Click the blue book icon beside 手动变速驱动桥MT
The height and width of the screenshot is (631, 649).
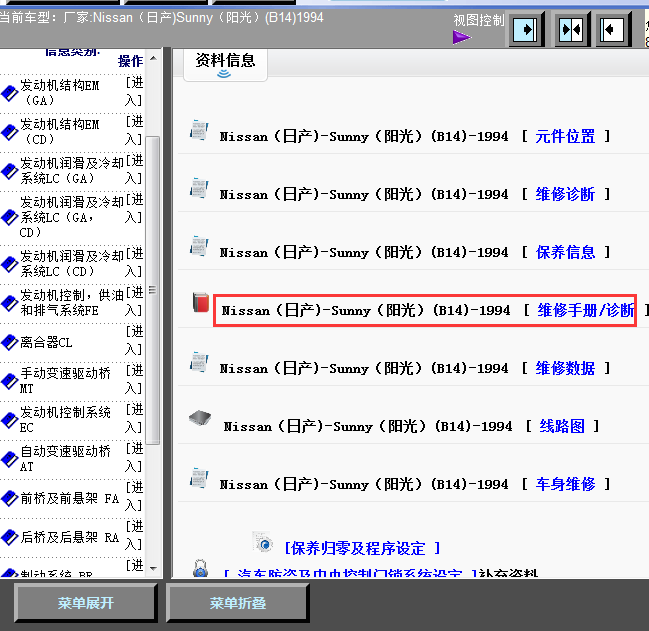(9, 381)
